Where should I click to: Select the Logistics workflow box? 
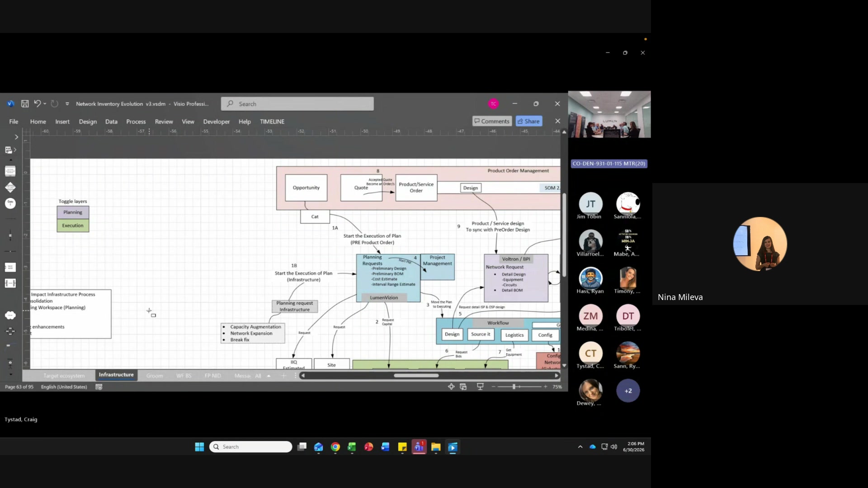tap(514, 335)
